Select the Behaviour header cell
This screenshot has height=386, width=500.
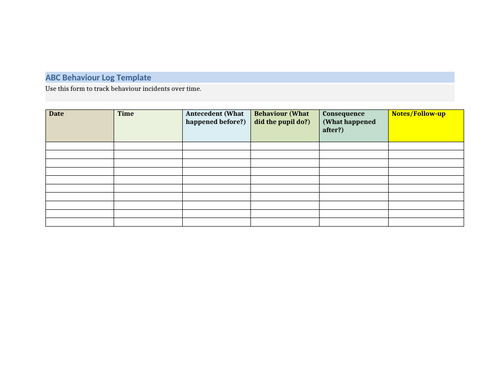click(x=285, y=126)
